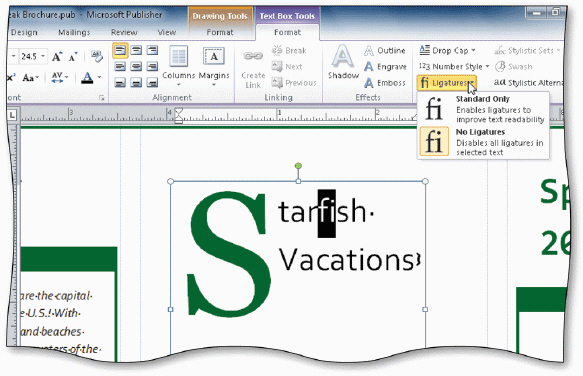Screen dimensions: 583x376
Task: Open the Drop Cap dropdown
Action: (447, 50)
